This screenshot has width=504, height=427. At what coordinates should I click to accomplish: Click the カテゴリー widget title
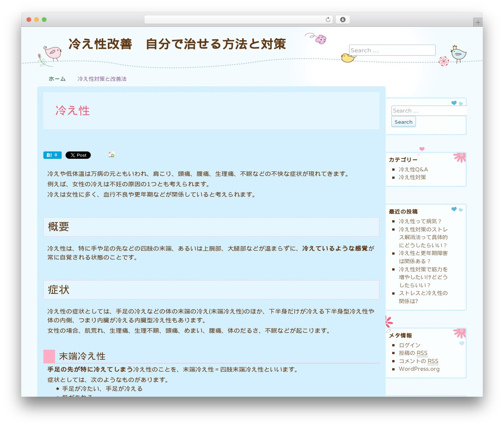coord(403,160)
